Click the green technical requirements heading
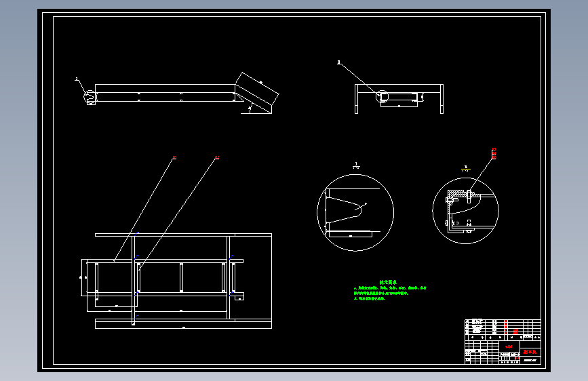This screenshot has height=381, width=588. 388,282
